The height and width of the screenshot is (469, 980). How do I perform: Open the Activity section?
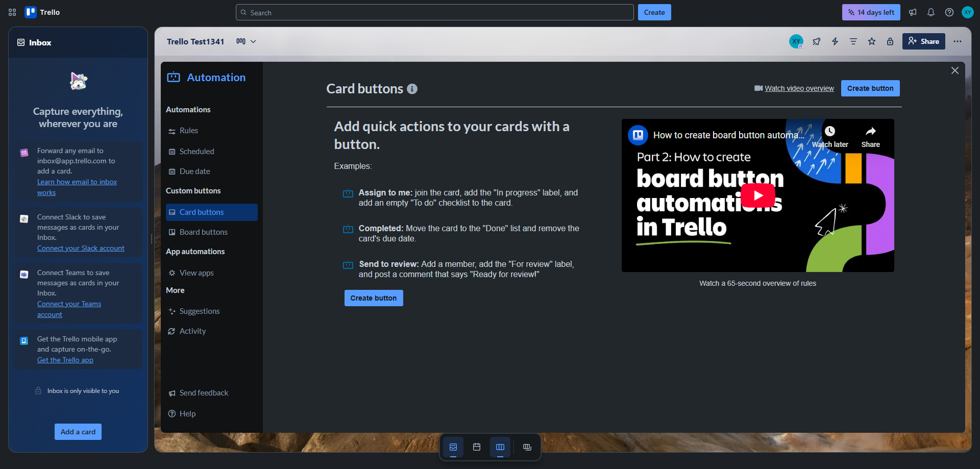point(211,331)
